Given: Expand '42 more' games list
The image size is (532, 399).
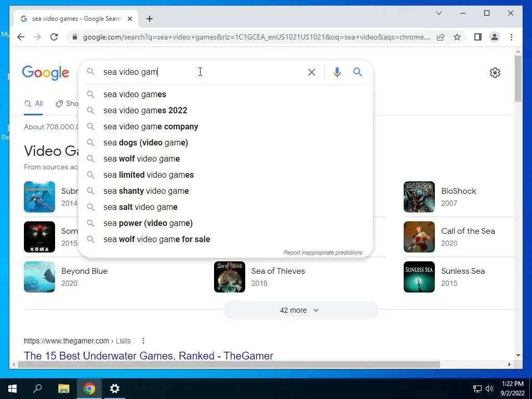Looking at the screenshot, I should 300,310.
